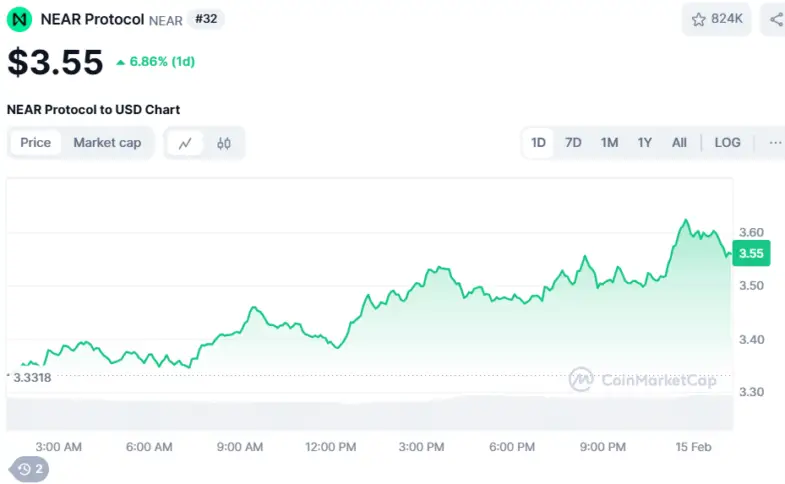Screen dimensions: 785x484
Task: Toggle the LOG scale option
Action: pos(727,143)
